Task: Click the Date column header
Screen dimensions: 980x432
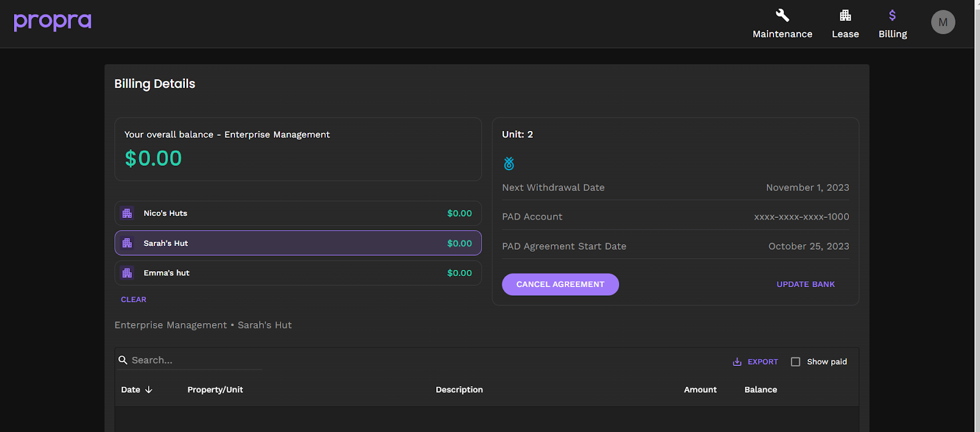Action: [130, 390]
